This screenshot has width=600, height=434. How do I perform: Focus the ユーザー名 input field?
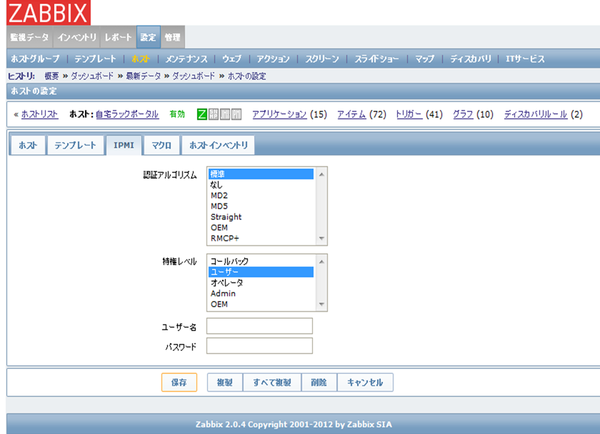259,326
